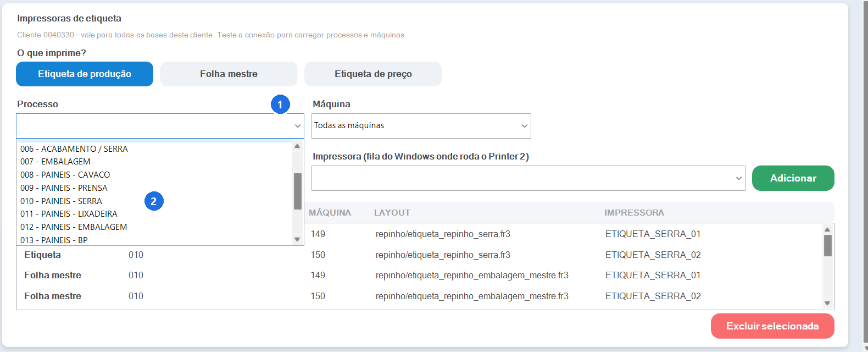Image resolution: width=868 pixels, height=352 pixels.
Task: Click the Excluir selecionada button
Action: click(x=772, y=326)
